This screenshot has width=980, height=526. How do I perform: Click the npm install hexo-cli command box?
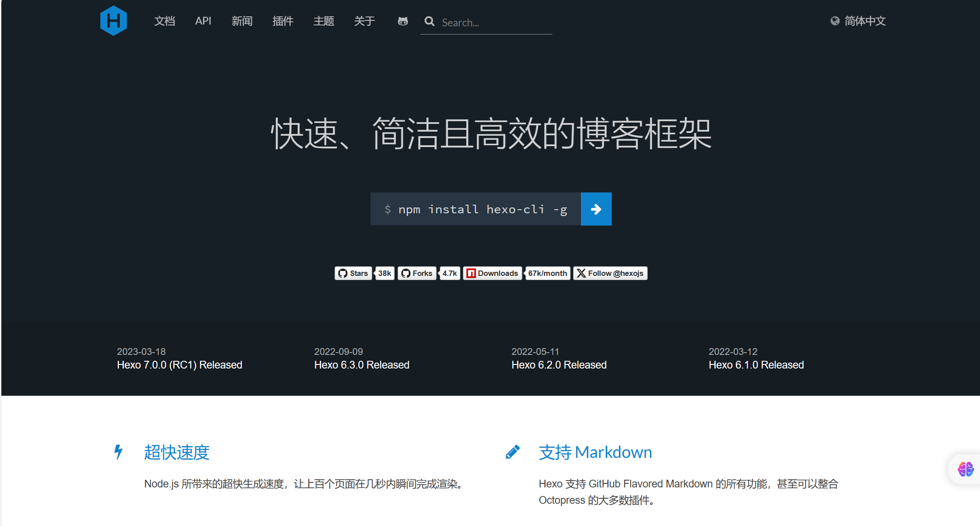coord(476,209)
